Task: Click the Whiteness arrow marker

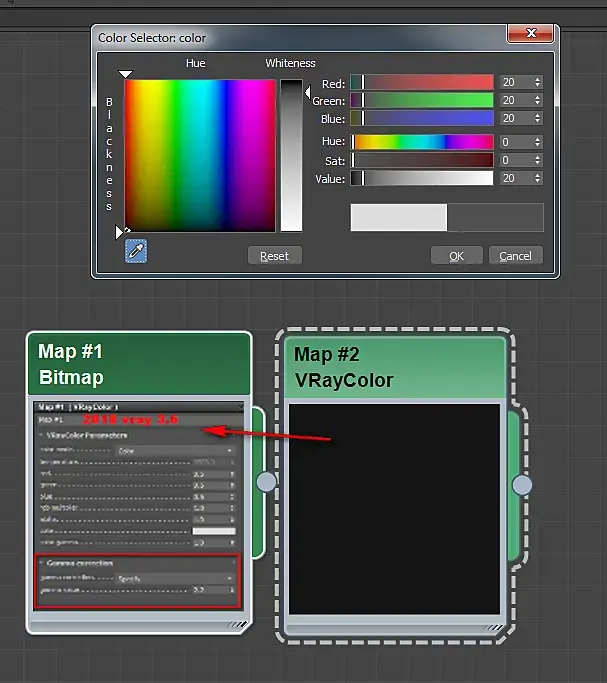Action: click(308, 92)
